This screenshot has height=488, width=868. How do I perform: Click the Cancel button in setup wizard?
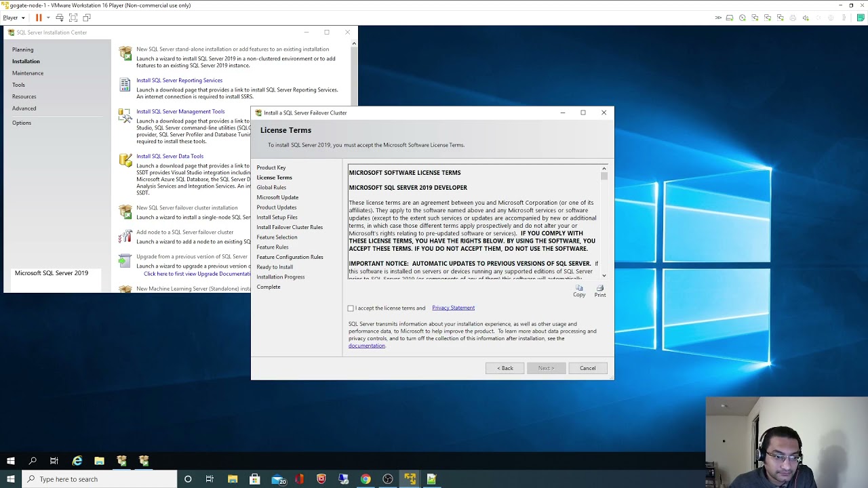[x=587, y=368]
